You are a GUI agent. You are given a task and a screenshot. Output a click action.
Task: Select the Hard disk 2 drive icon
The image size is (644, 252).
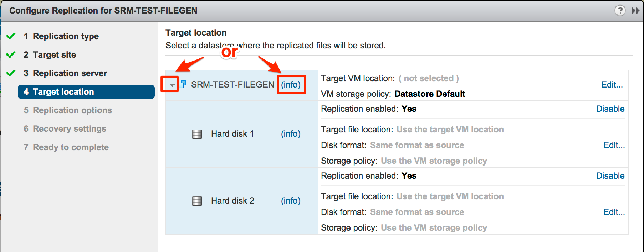[196, 200]
